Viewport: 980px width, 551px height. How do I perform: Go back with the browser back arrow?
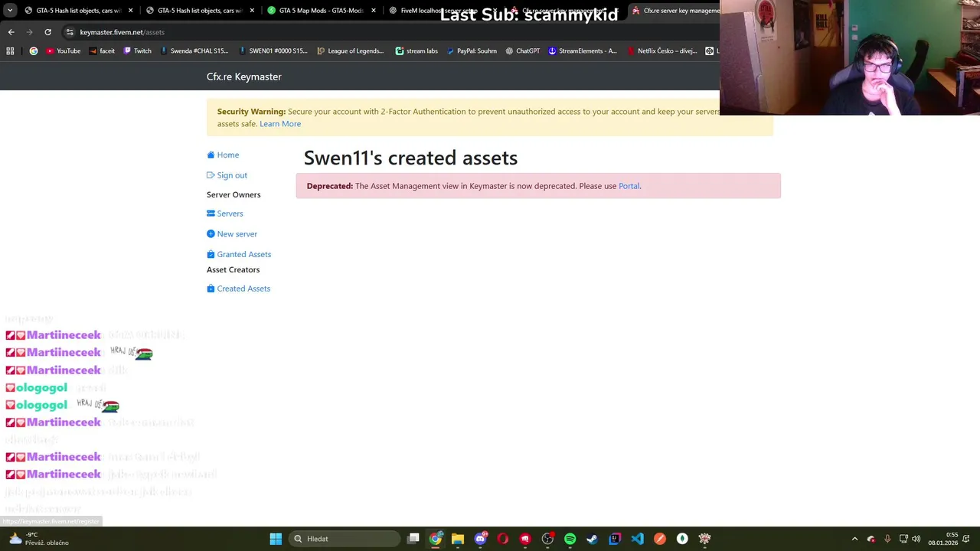pos(11,32)
